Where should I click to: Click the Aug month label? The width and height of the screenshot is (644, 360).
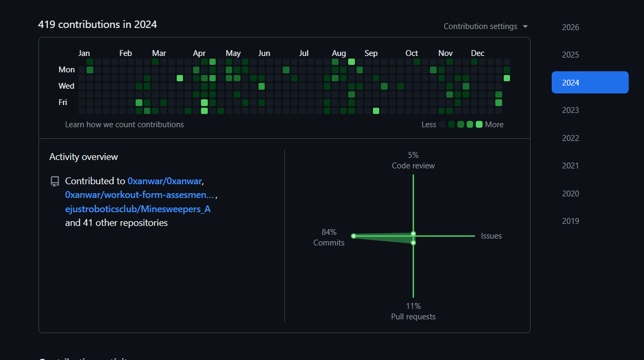pyautogui.click(x=339, y=53)
